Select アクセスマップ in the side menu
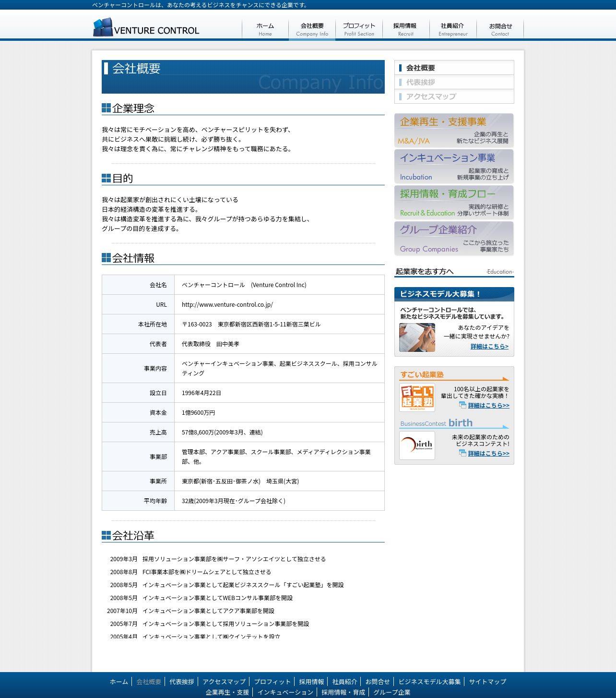The image size is (616, 698). [x=454, y=96]
